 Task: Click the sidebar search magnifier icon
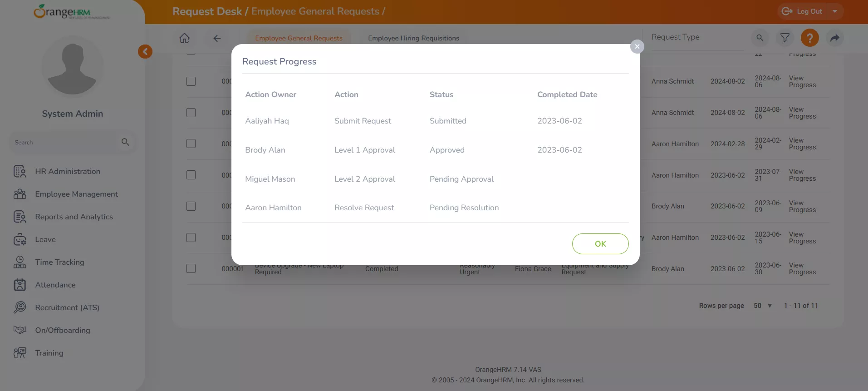point(126,142)
